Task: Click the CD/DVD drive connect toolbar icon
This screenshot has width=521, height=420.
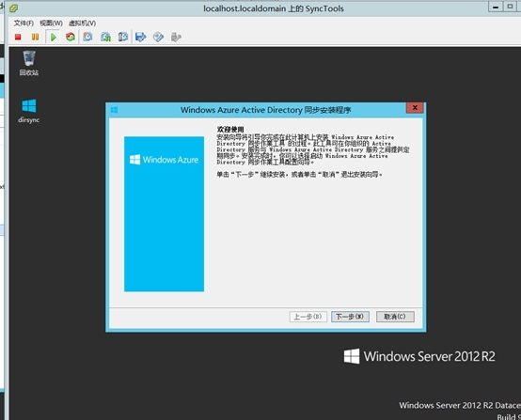Action: 158,37
